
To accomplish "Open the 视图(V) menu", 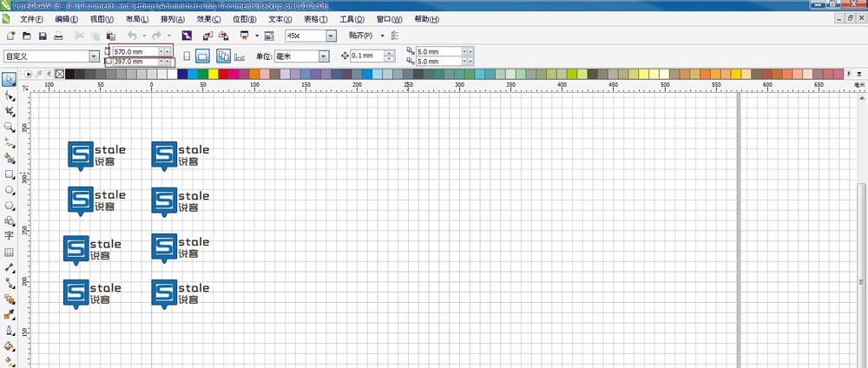I will tap(102, 19).
